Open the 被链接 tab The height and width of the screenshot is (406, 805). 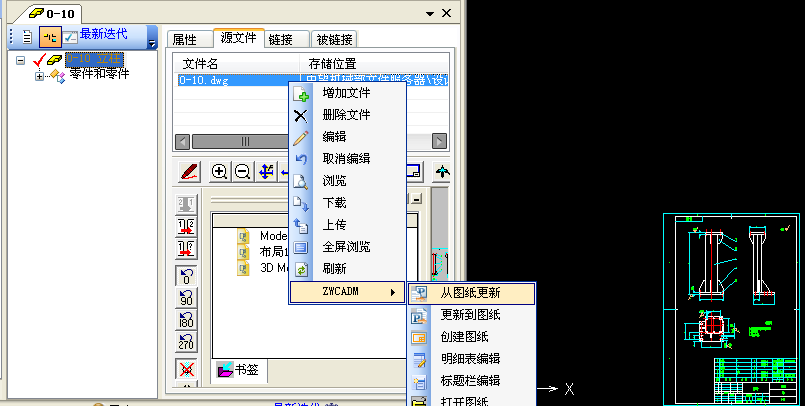tap(335, 40)
